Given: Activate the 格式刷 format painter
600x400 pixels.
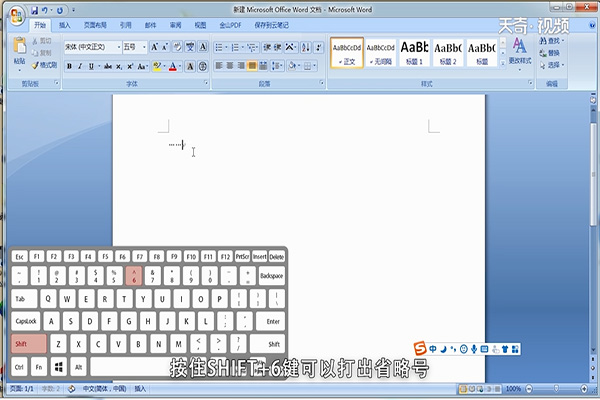Looking at the screenshot, I should tap(44, 65).
